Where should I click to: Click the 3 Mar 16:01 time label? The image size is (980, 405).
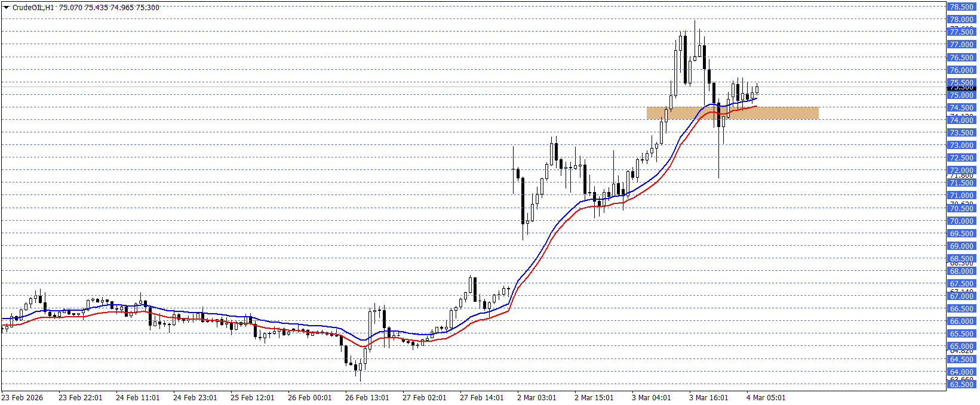click(x=709, y=398)
